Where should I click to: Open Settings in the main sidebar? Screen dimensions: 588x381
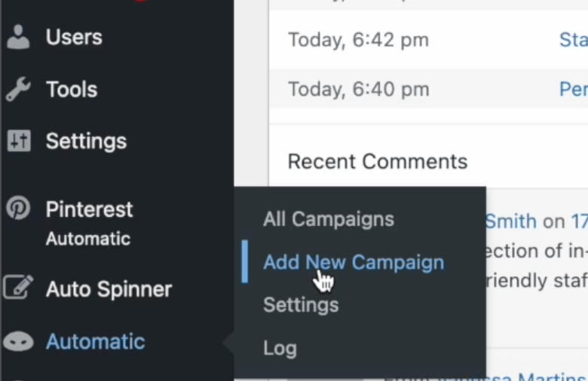click(x=86, y=141)
